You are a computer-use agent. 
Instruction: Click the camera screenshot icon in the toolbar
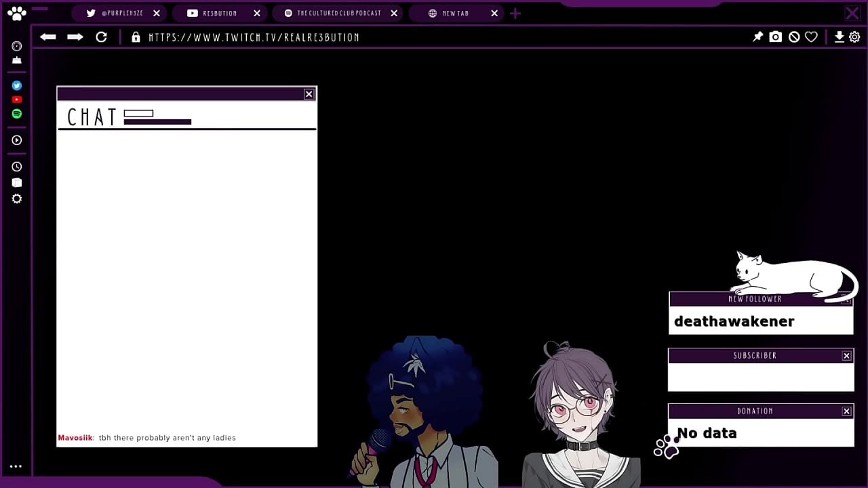[x=775, y=37]
